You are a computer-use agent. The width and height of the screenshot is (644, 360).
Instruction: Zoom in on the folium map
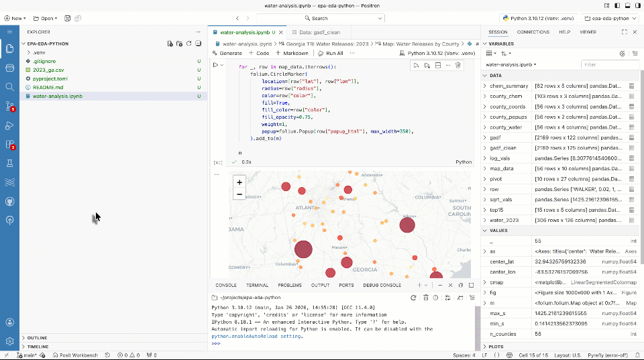pyautogui.click(x=239, y=182)
